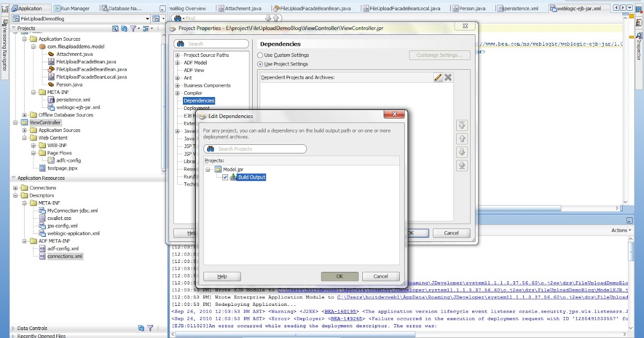Click the filter icon in the Data Controls panel
This screenshot has width=644, height=338.
(x=149, y=328)
